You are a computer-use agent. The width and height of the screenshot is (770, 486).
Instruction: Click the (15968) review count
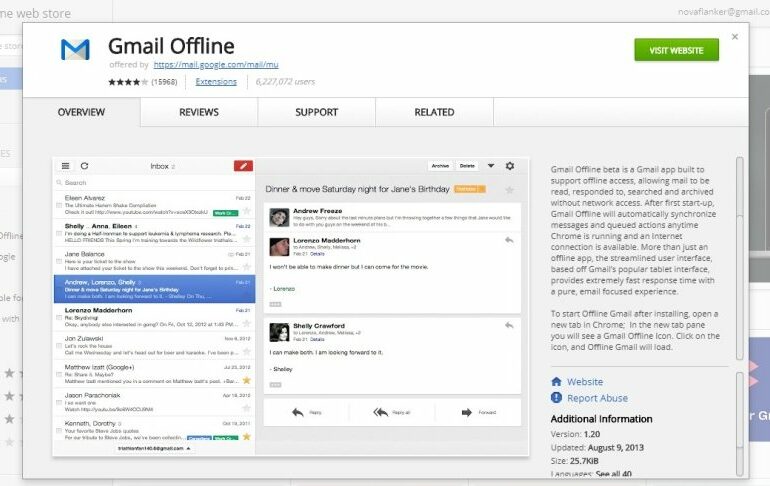164,82
